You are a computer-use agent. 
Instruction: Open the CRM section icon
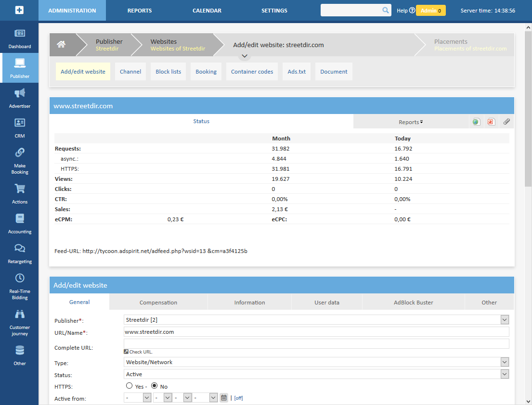tap(20, 123)
